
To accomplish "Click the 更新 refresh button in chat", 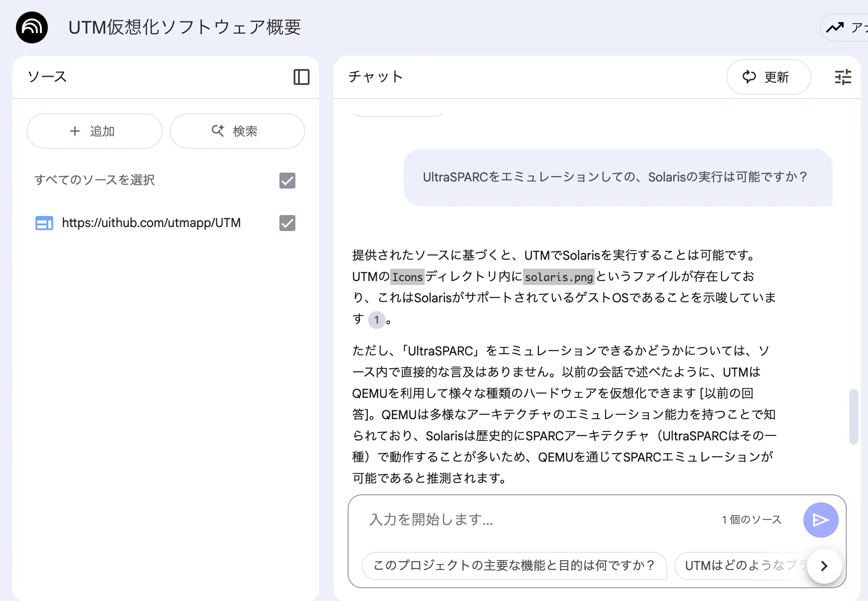I will [768, 77].
